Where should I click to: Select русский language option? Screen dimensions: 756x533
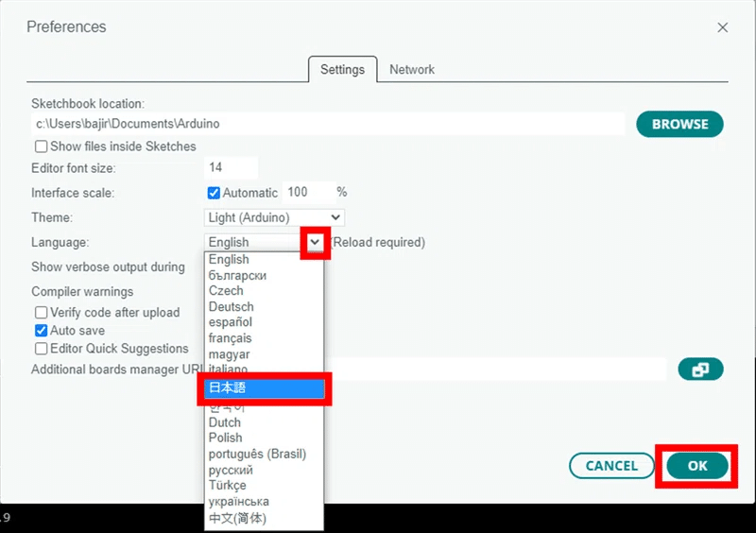(x=264, y=470)
